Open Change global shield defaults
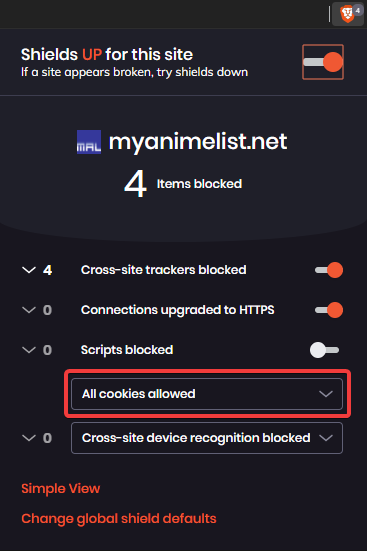367x551 pixels. point(119,519)
